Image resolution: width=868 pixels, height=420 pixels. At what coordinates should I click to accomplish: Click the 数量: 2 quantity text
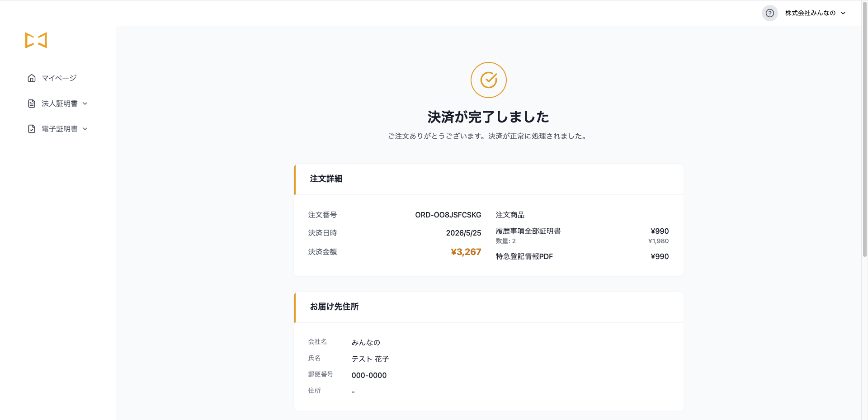pos(506,241)
